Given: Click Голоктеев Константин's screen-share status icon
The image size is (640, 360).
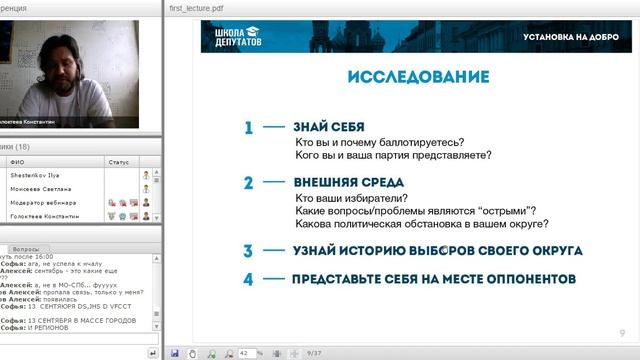Looking at the screenshot, I should [134, 216].
